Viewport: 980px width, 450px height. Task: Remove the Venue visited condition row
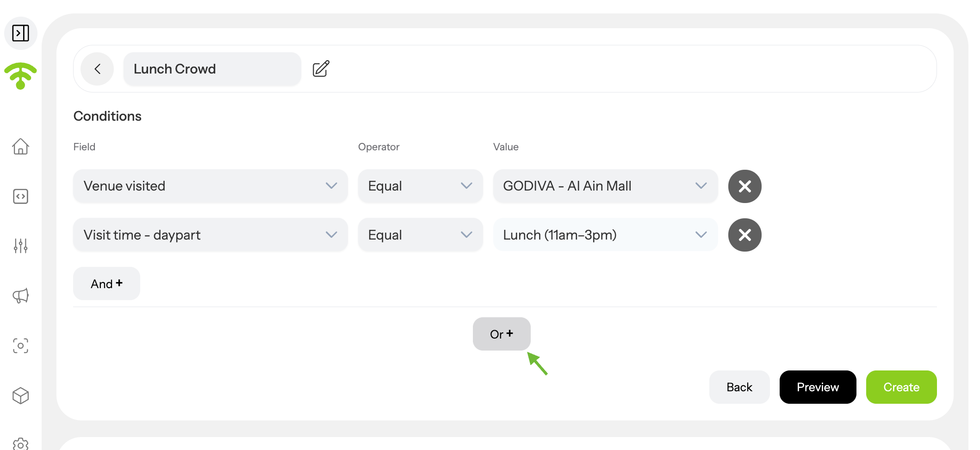(x=745, y=186)
